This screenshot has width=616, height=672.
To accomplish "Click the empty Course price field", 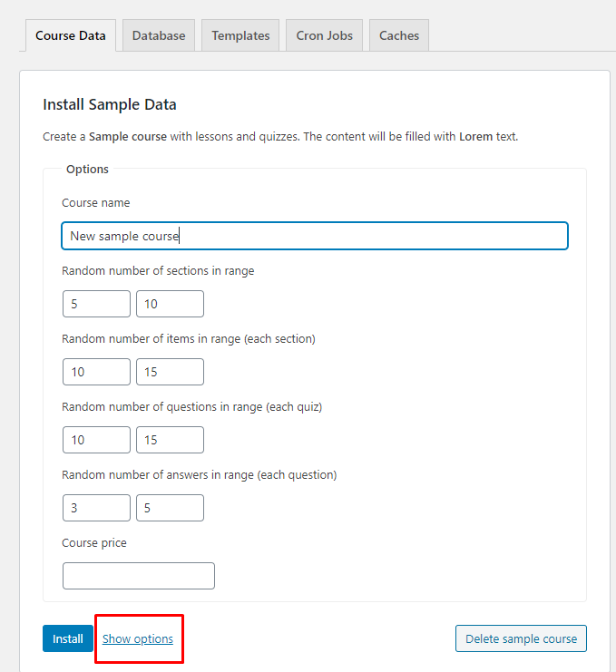I will point(138,576).
